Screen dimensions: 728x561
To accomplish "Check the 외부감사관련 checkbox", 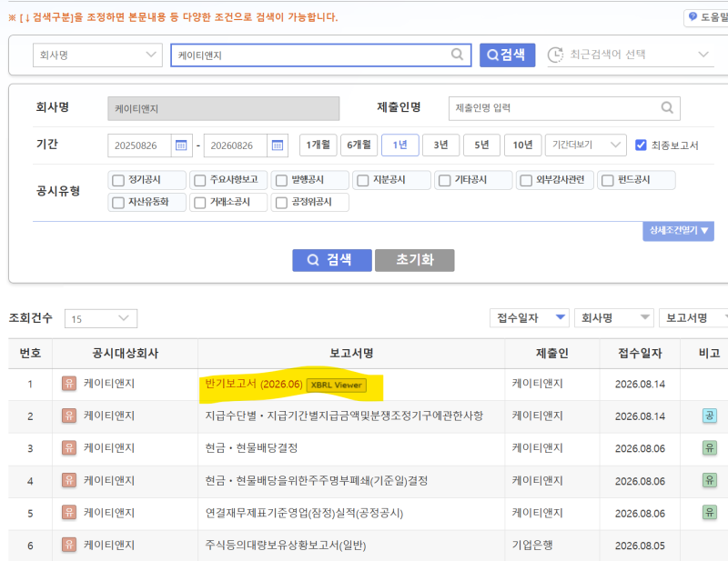I will click(x=526, y=180).
